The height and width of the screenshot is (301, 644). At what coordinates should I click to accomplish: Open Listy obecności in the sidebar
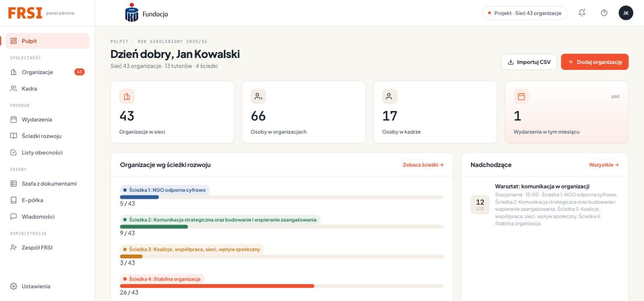[x=47, y=153]
